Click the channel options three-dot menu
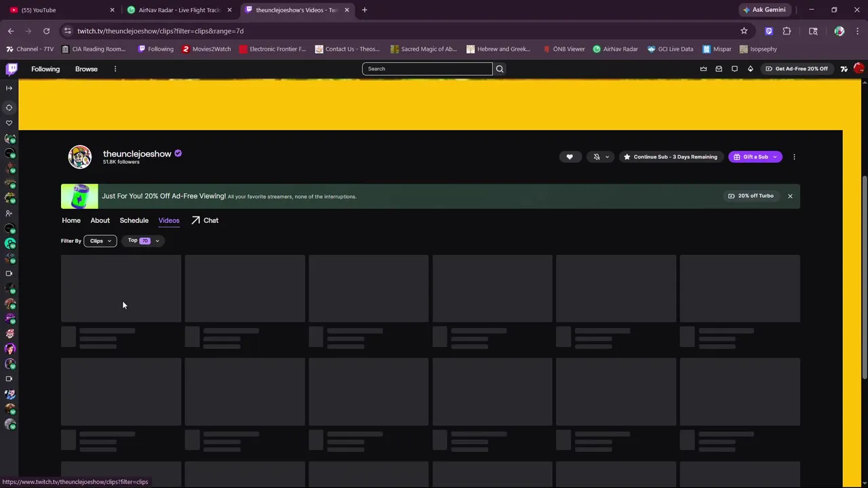Screen dimensions: 868x488 pos(794,157)
